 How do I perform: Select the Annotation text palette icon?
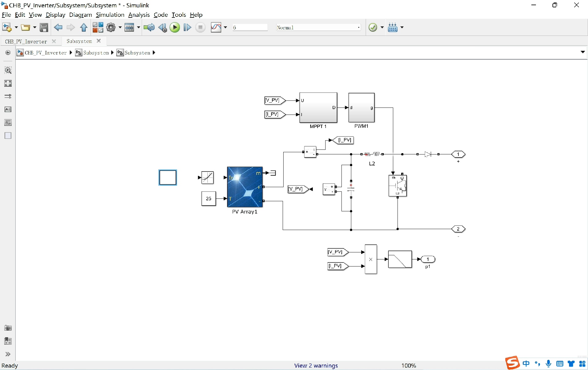(8, 109)
